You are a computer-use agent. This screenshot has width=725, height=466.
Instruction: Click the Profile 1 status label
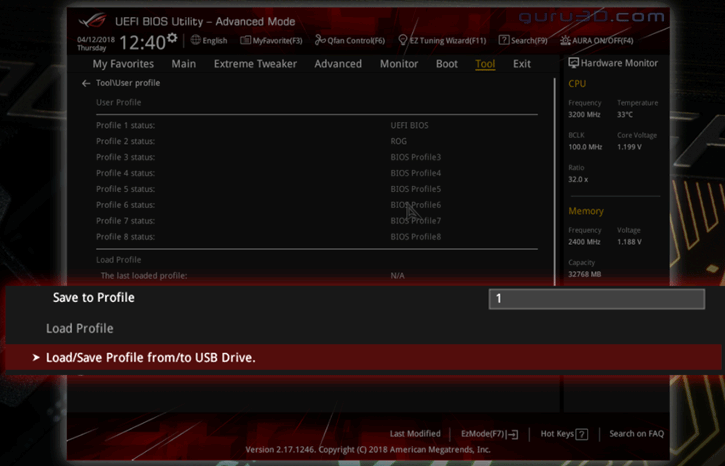tap(125, 125)
